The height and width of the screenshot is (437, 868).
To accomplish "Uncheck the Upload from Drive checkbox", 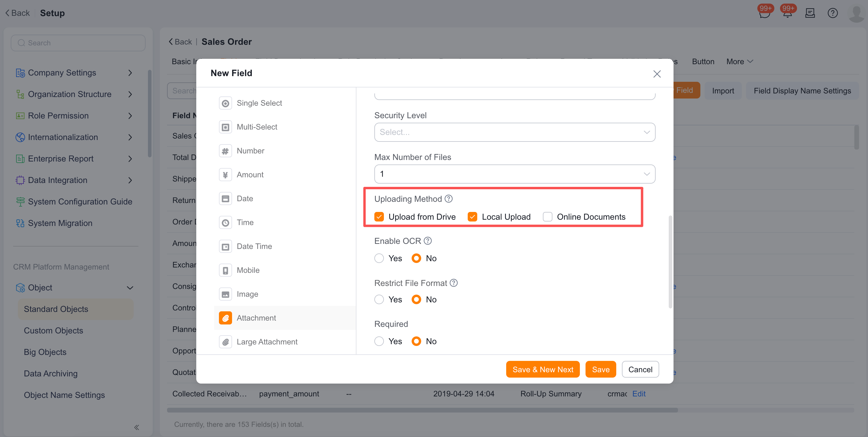I will [x=379, y=217].
